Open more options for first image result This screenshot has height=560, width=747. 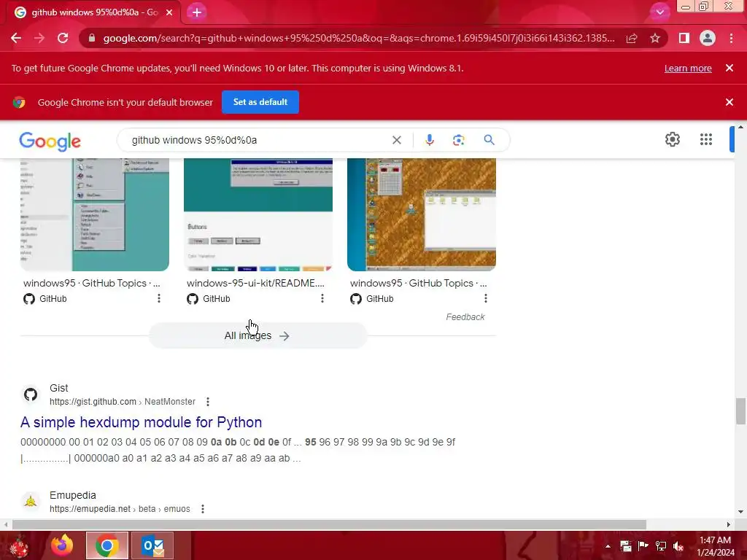coord(158,298)
